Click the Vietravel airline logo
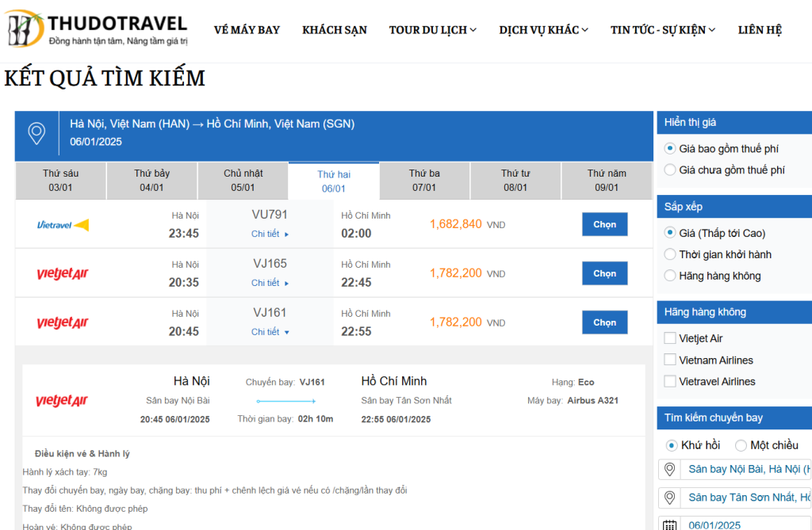Viewport: 812px width, 530px height. [63, 225]
